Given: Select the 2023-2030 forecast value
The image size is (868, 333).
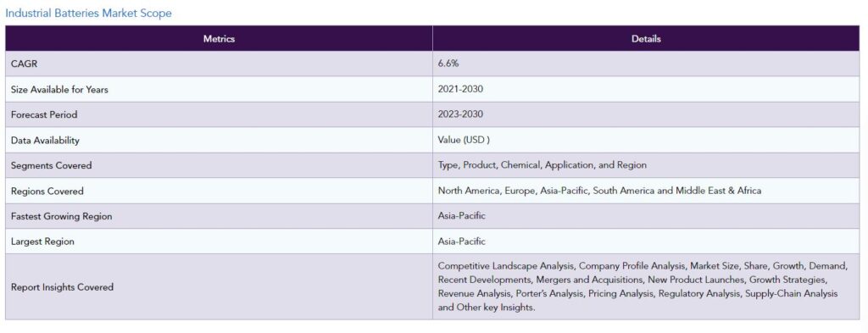Looking at the screenshot, I should pos(460,114).
